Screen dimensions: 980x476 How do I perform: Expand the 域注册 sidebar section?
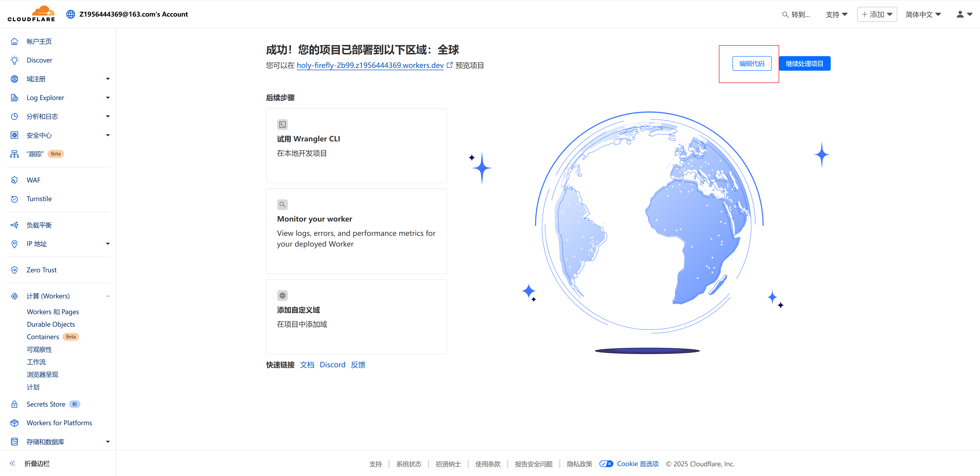108,79
